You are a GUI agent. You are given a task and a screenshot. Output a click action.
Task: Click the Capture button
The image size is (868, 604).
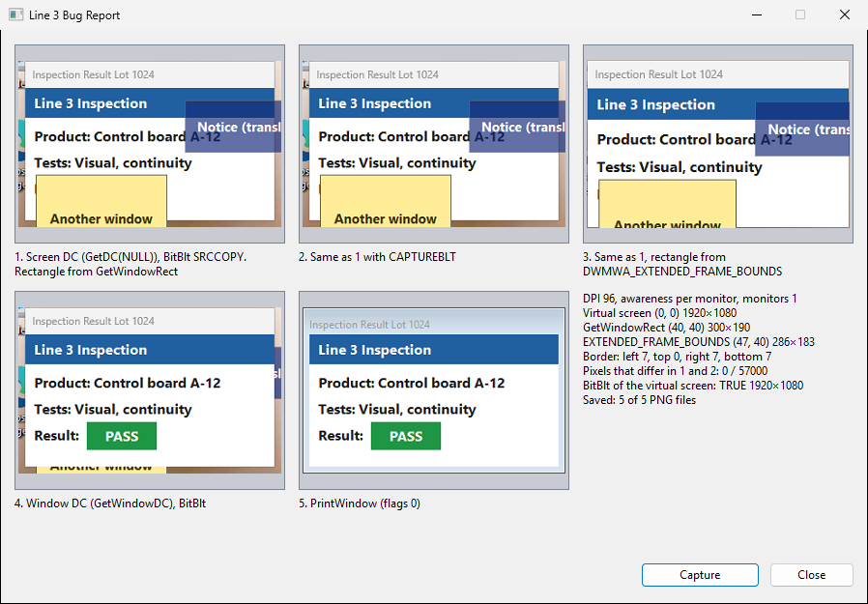(x=700, y=575)
